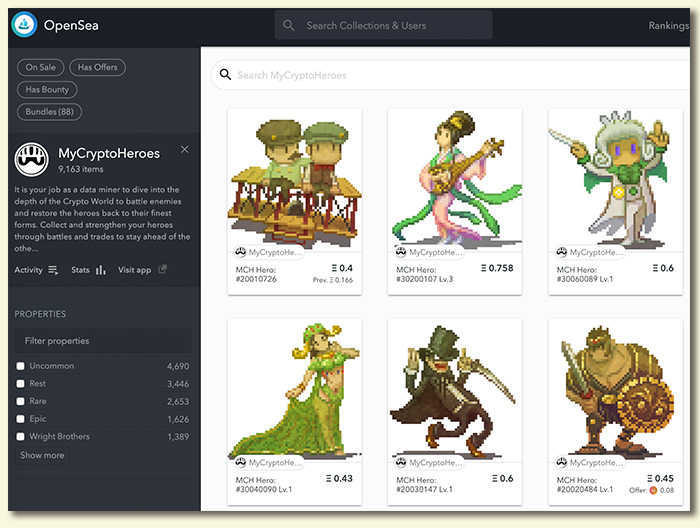
Task: Select the Bundles (88) filter pill
Action: [49, 112]
